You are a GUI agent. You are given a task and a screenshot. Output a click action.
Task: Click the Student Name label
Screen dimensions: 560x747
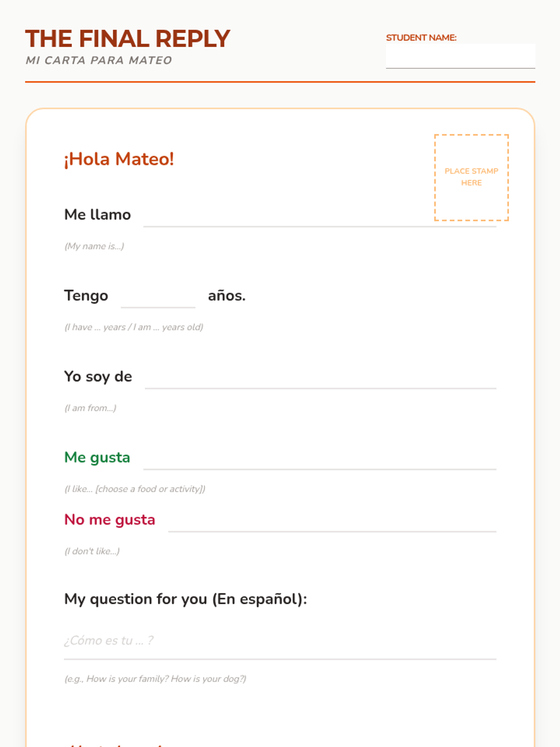tap(421, 38)
